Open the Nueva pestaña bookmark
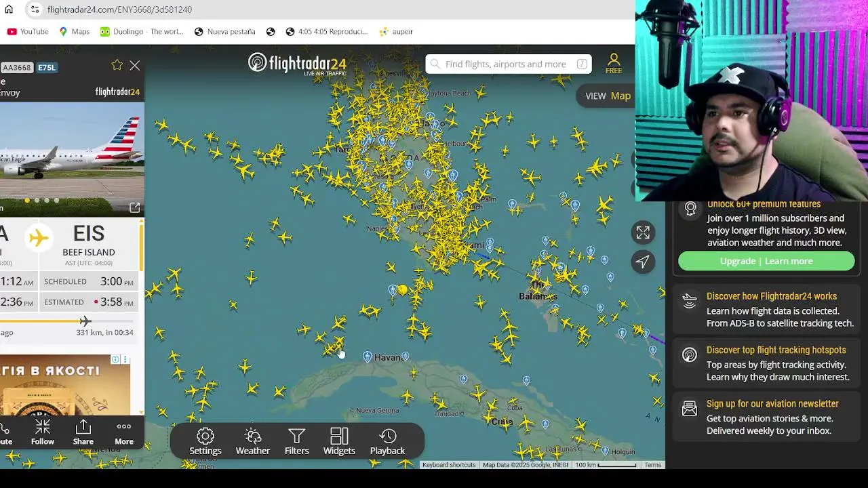 [x=224, y=31]
